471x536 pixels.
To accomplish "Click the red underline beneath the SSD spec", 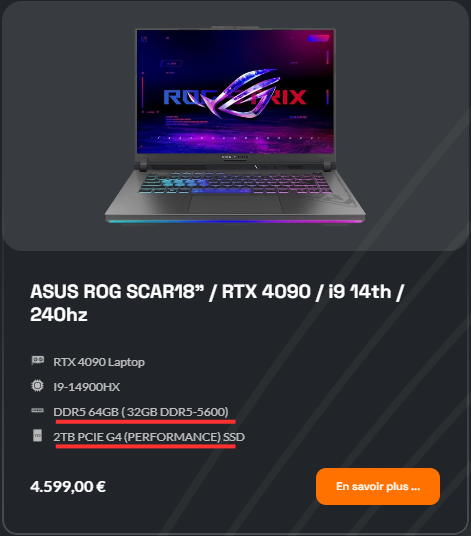I will (146, 446).
